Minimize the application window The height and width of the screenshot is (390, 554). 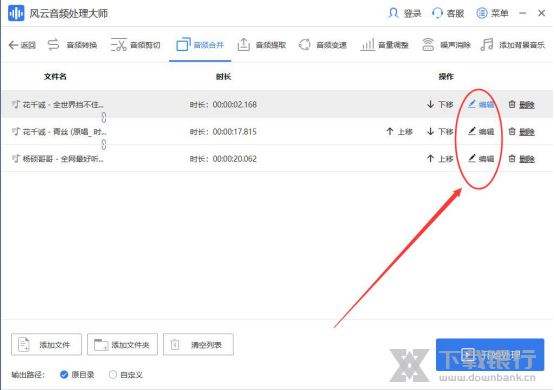tap(523, 13)
